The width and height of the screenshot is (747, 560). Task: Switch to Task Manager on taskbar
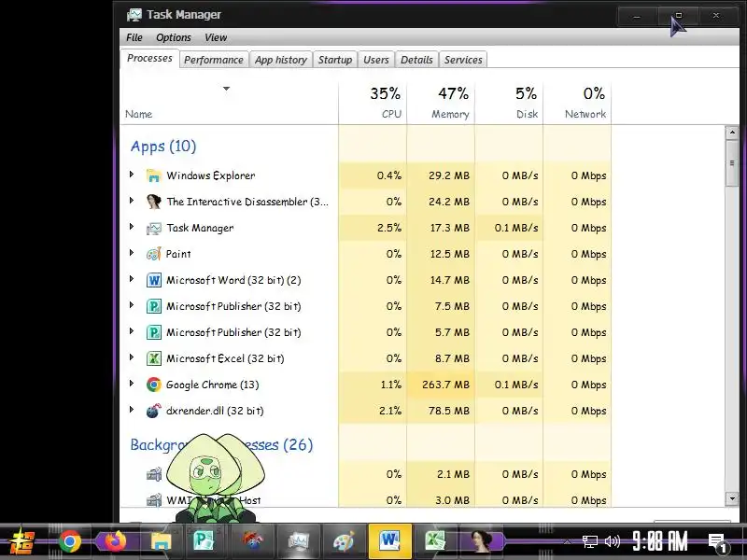(298, 541)
